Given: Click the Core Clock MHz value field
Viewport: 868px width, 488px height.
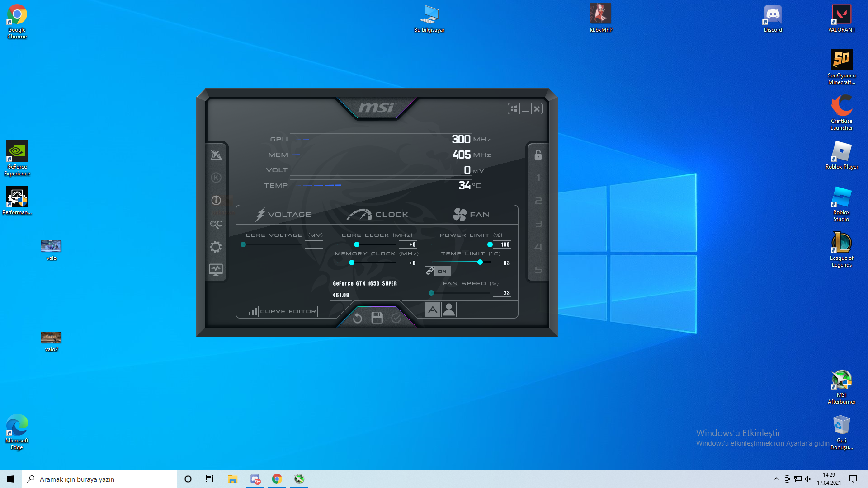Looking at the screenshot, I should point(408,244).
